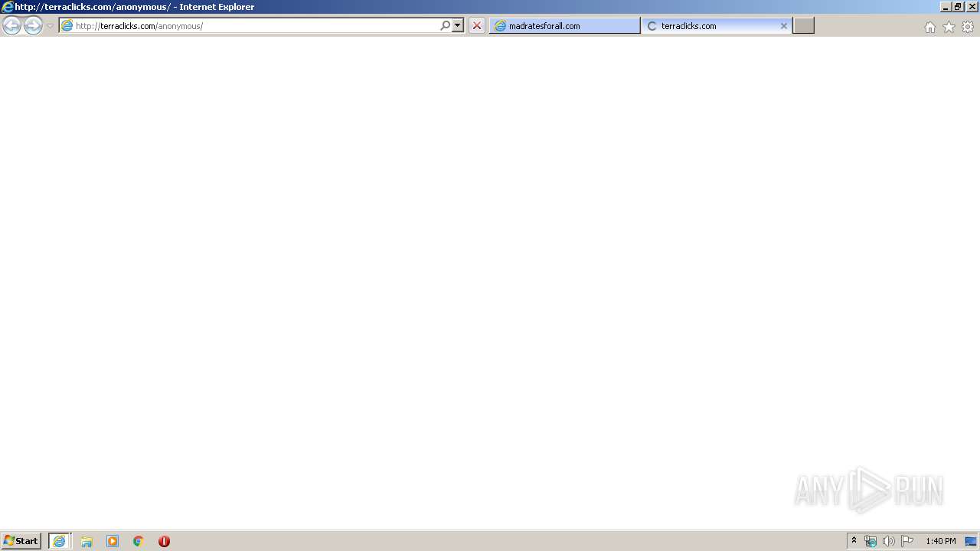Go back with the Back arrow button
Screen dimensions: 980x551
point(11,26)
